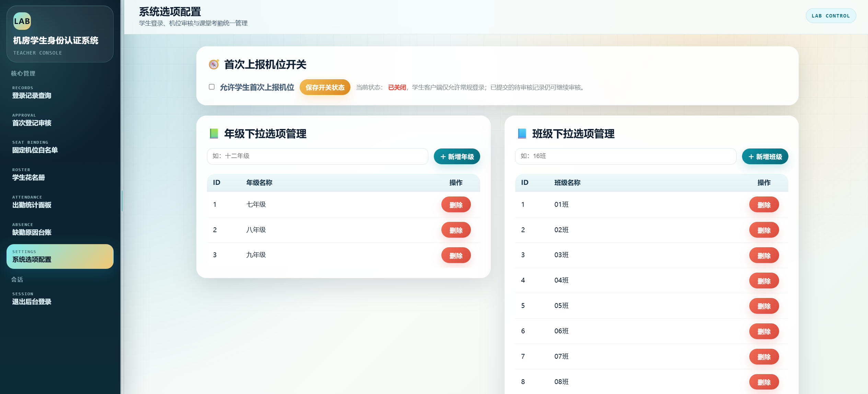Delete the 03班 class row

pyautogui.click(x=764, y=255)
